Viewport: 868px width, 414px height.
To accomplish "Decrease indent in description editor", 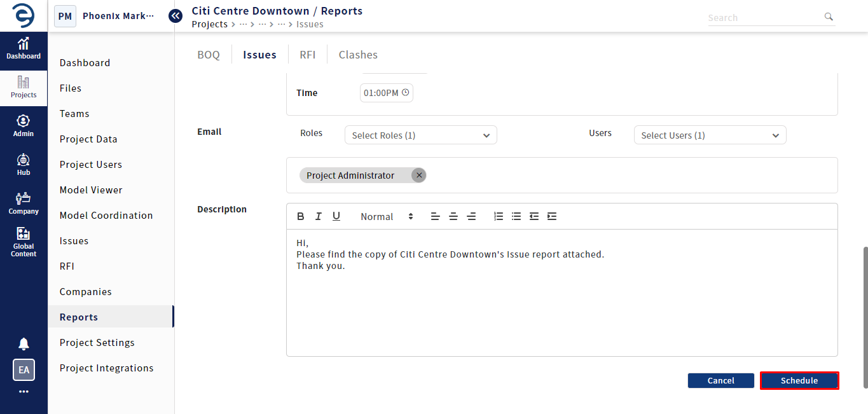I will (x=534, y=216).
